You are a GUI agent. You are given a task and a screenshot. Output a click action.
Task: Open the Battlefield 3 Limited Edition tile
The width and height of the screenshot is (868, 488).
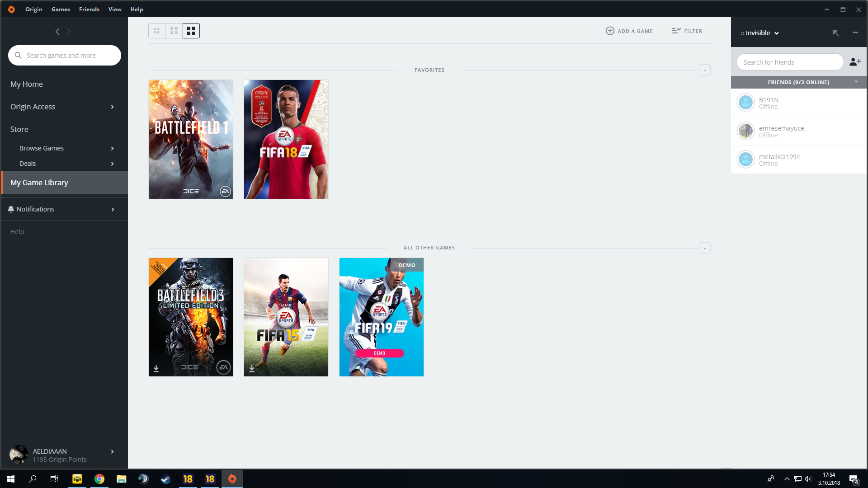coord(191,317)
